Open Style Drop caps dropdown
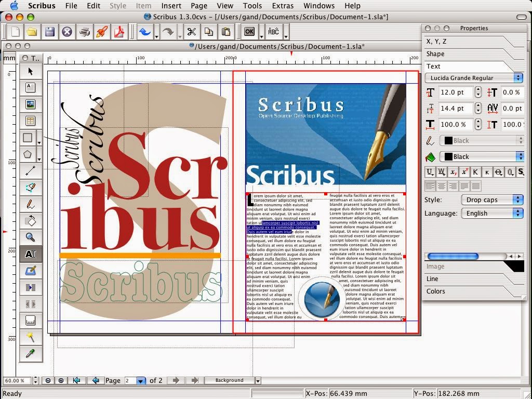Screen dimensions: 532x399 click(492, 199)
